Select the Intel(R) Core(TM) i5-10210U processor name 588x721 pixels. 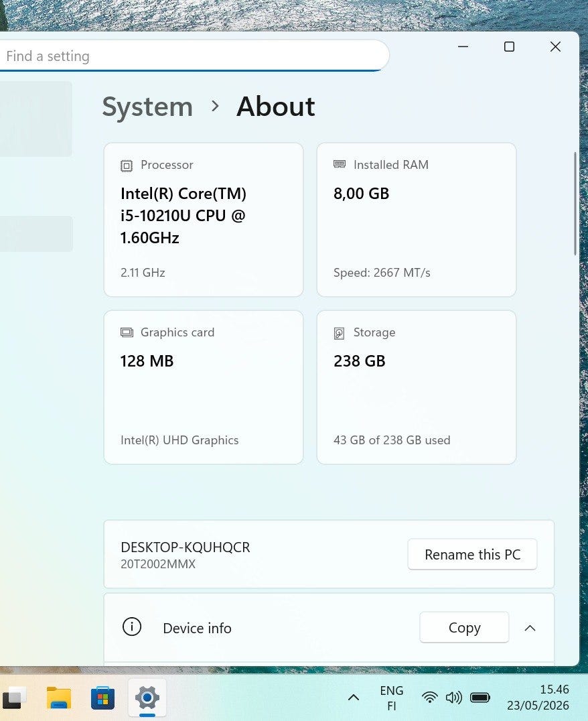183,216
